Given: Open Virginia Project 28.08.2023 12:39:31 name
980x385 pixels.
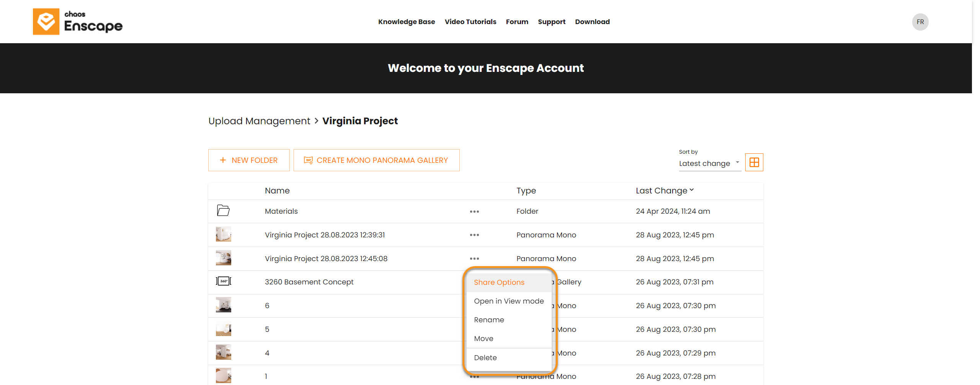Looking at the screenshot, I should pyautogui.click(x=325, y=235).
